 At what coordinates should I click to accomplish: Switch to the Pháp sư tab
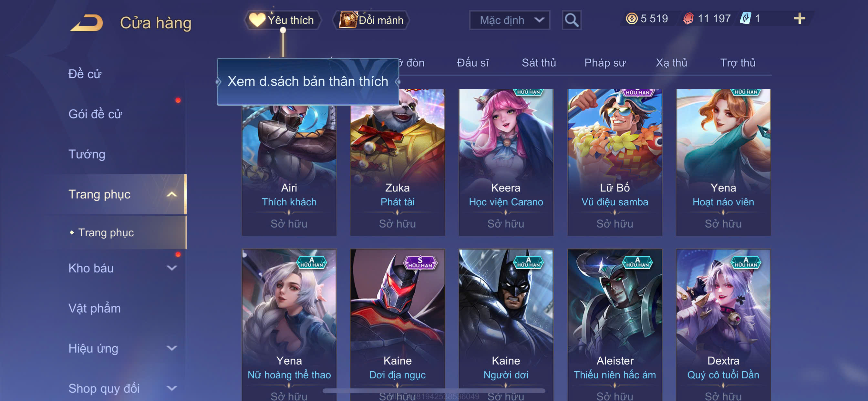point(605,63)
